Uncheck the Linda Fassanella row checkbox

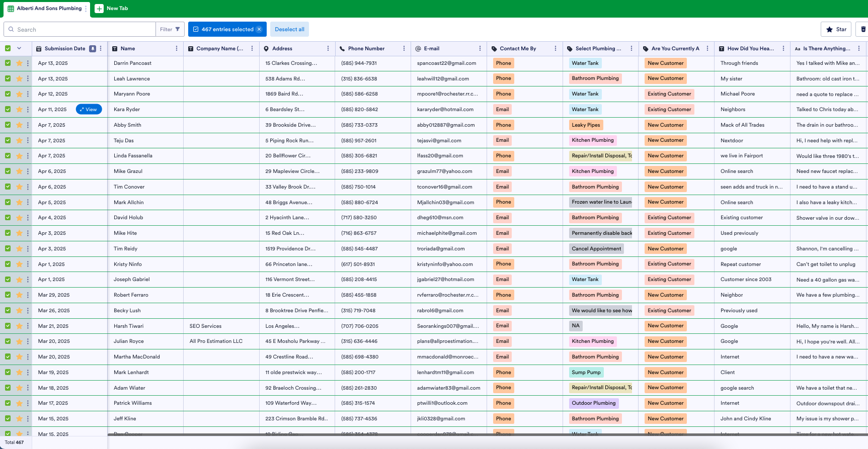(8, 155)
